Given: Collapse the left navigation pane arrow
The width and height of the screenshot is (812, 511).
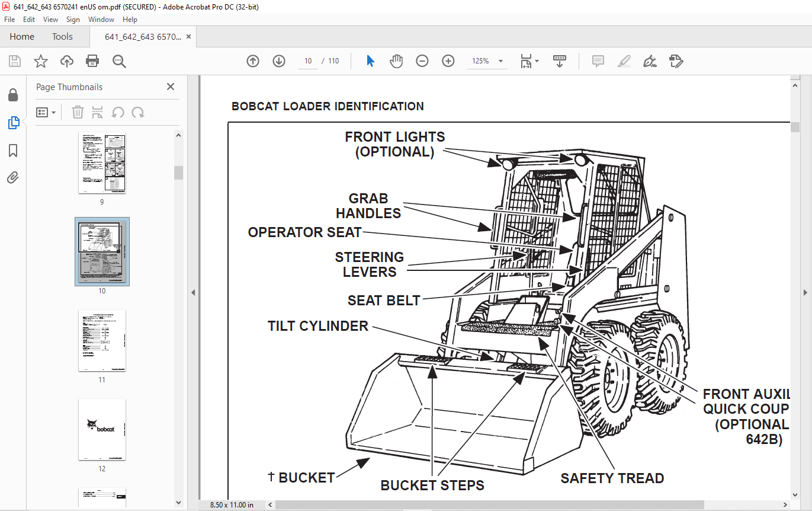Looking at the screenshot, I should pyautogui.click(x=193, y=292).
